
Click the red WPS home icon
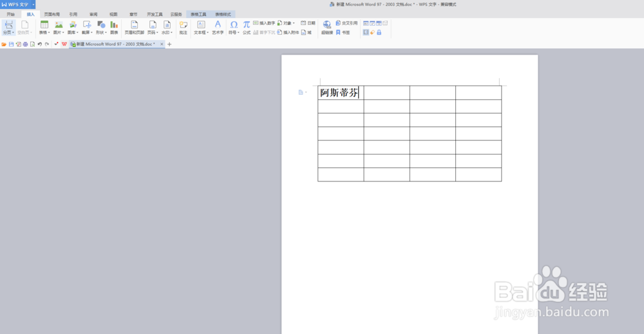(64, 44)
